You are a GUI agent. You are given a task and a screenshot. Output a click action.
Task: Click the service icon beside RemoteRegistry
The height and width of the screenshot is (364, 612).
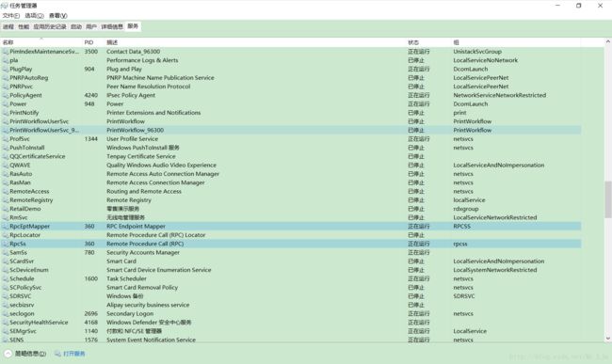pos(5,200)
